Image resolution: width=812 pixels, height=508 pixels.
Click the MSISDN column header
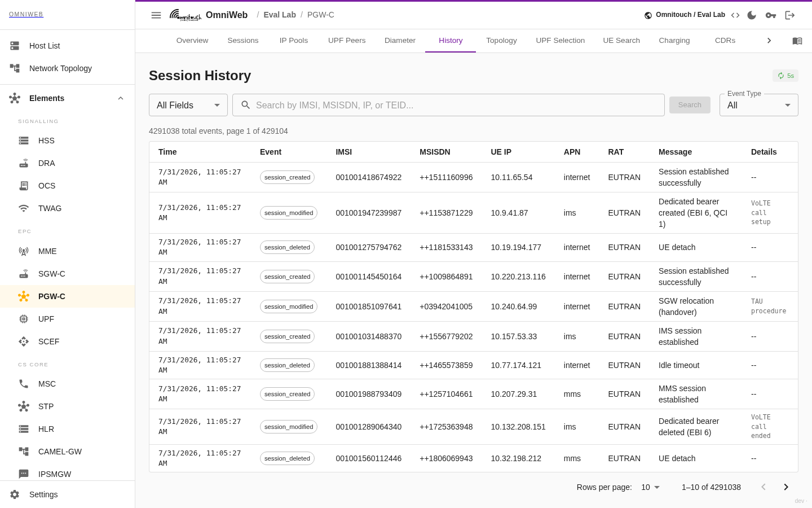click(x=435, y=152)
